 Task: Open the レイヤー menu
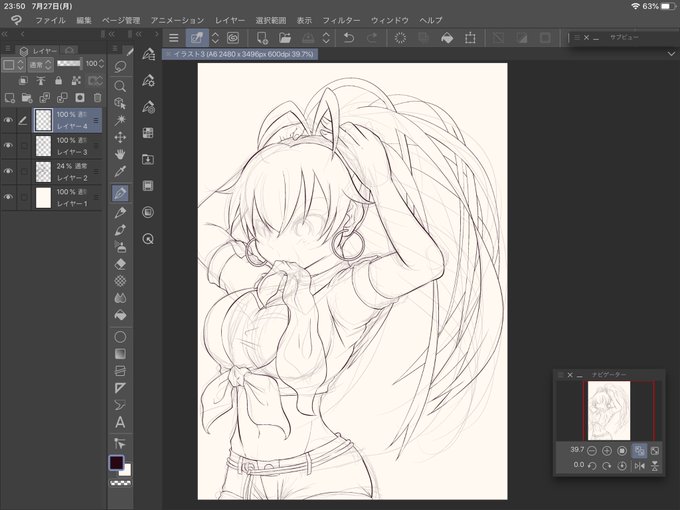tap(230, 20)
